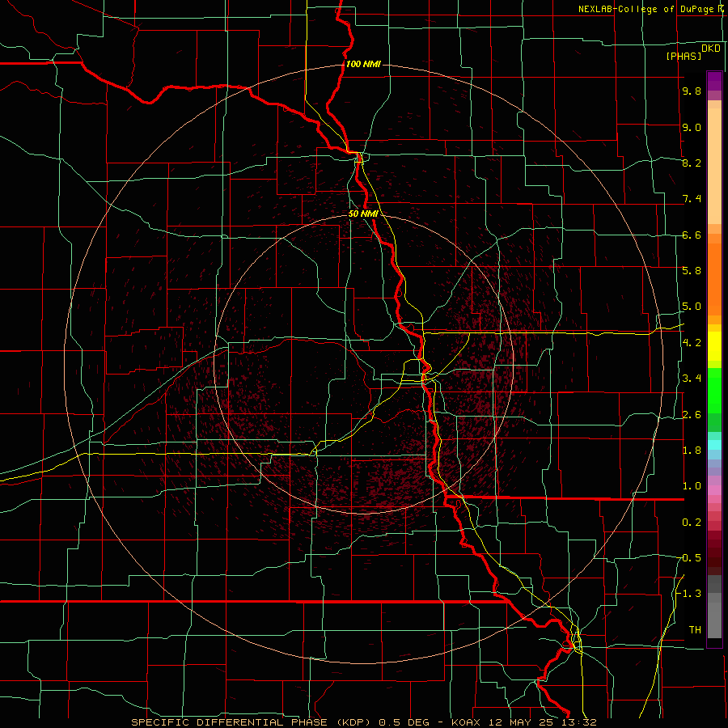
Task: Click the DKD label above the color scale
Action: (711, 49)
